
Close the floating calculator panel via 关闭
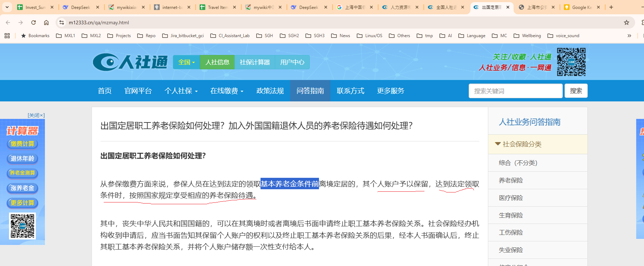(36, 115)
